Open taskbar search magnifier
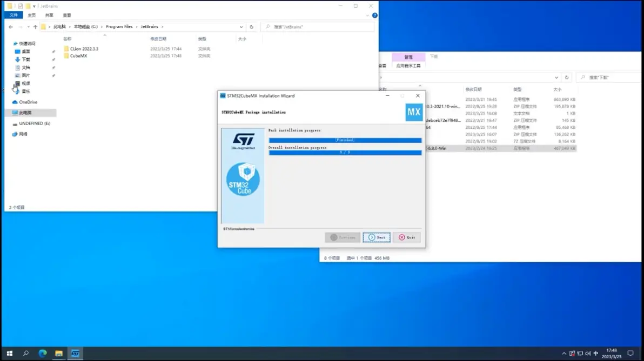Screen dimensions: 644x361 tap(26, 353)
